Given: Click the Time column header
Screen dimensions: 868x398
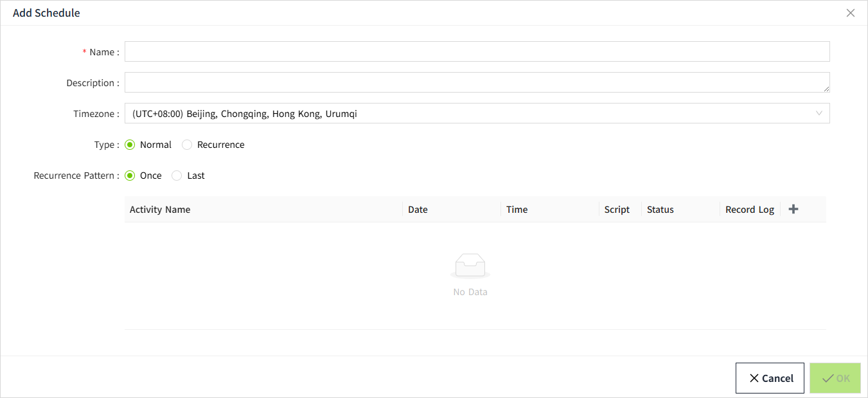Looking at the screenshot, I should tap(517, 210).
